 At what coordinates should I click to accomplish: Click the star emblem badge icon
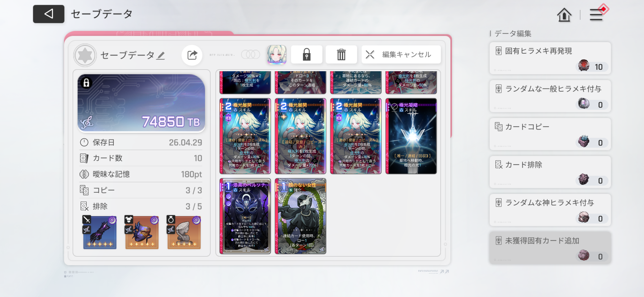click(85, 55)
